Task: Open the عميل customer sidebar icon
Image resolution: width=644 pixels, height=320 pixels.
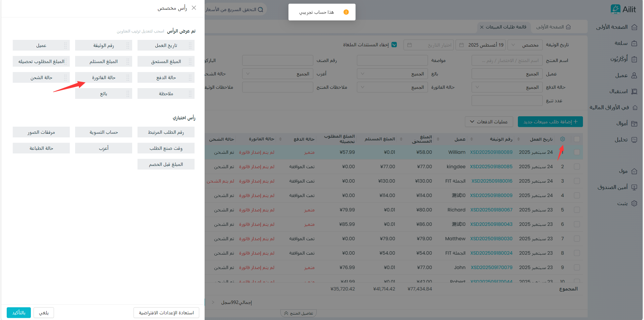Action: [634, 75]
